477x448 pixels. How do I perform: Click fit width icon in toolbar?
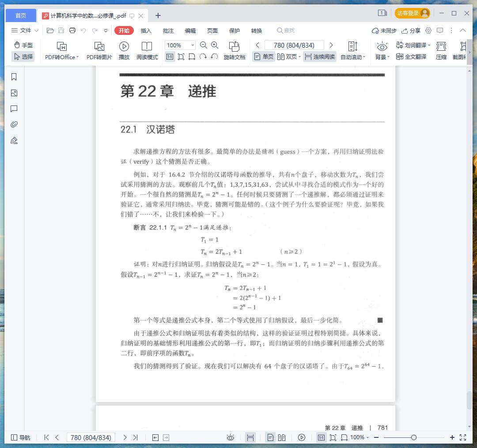click(x=192, y=57)
